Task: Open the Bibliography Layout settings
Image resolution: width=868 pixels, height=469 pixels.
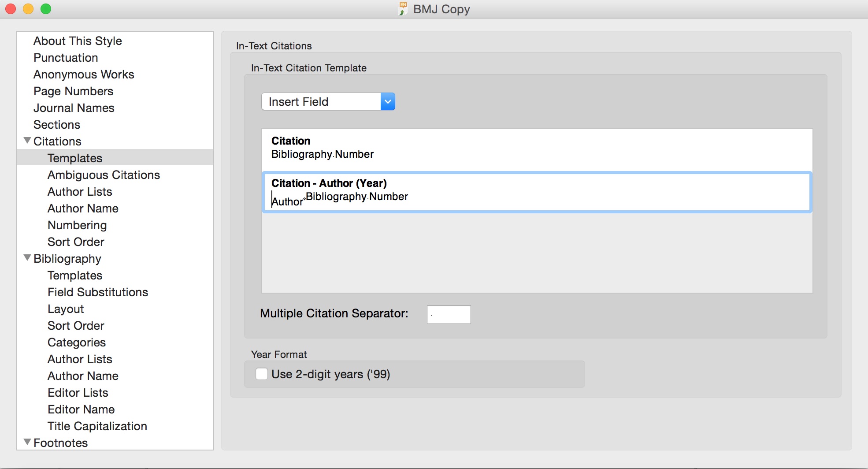Action: pyautogui.click(x=66, y=309)
